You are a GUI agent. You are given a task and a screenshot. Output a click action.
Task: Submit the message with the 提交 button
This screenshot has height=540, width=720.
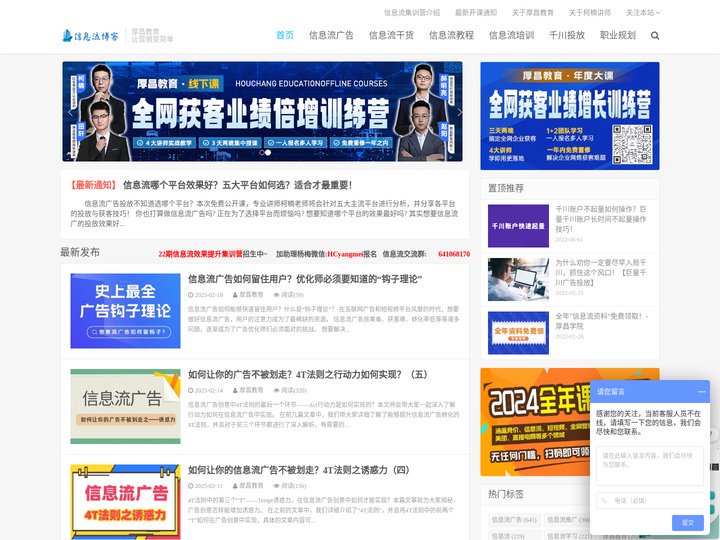click(x=688, y=523)
